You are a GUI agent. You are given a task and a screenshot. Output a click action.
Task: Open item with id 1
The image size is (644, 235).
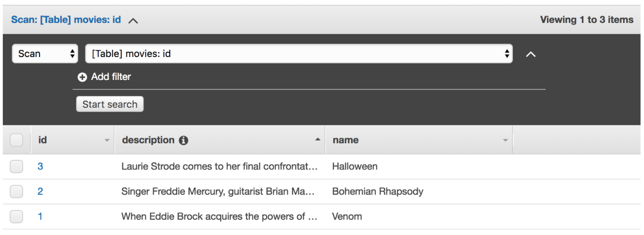coord(40,216)
